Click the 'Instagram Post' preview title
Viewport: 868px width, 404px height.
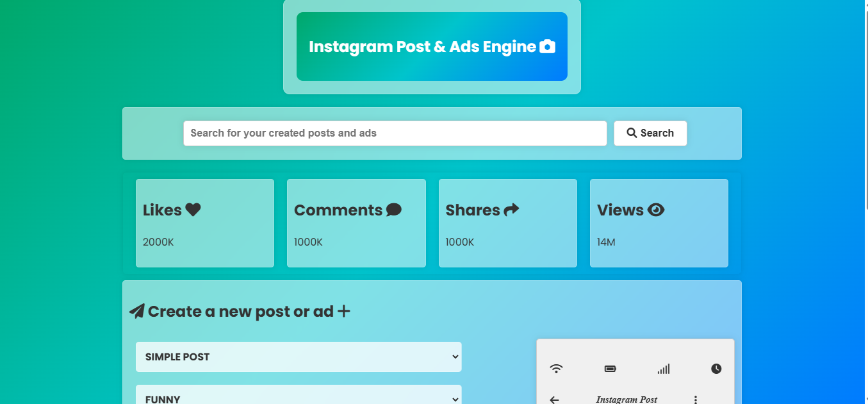[x=626, y=400]
